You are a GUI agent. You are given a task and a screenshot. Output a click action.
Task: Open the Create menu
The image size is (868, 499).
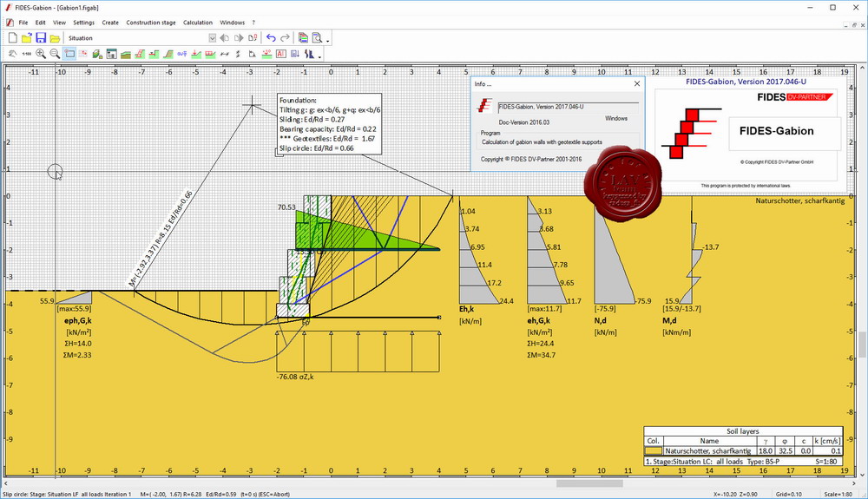(x=110, y=23)
